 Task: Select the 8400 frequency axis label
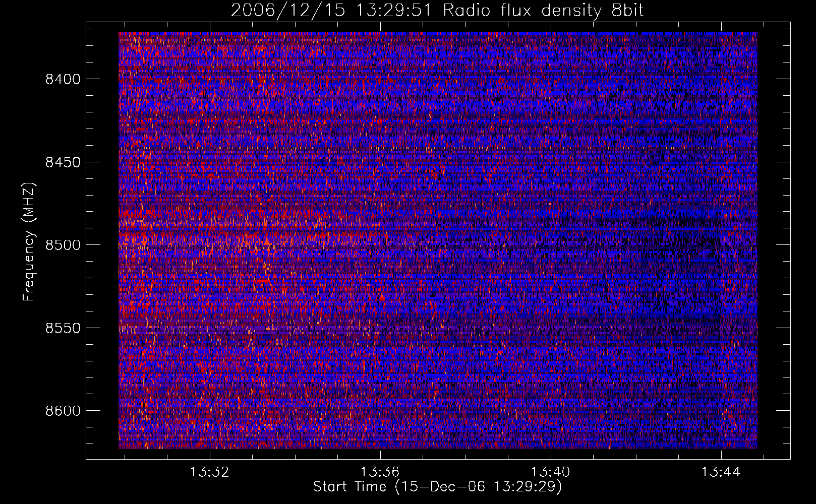[x=63, y=79]
